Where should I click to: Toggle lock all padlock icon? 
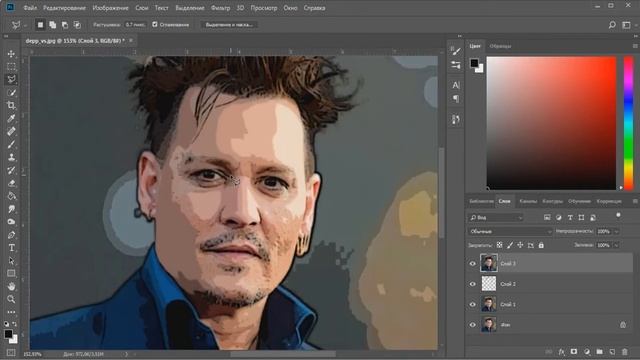[x=541, y=245]
